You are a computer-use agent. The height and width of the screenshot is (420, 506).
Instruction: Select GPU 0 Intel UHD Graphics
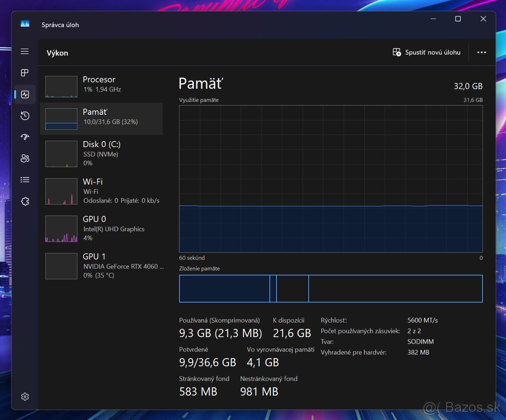pos(101,228)
